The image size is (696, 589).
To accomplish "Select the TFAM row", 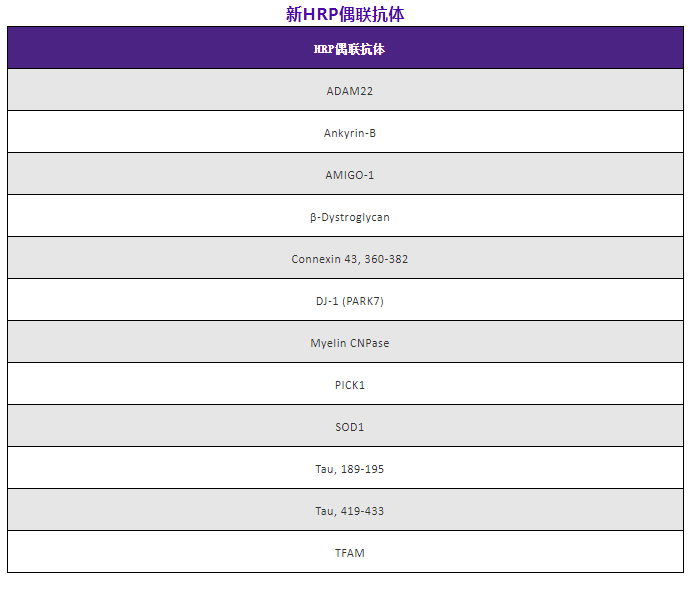I will tap(349, 553).
